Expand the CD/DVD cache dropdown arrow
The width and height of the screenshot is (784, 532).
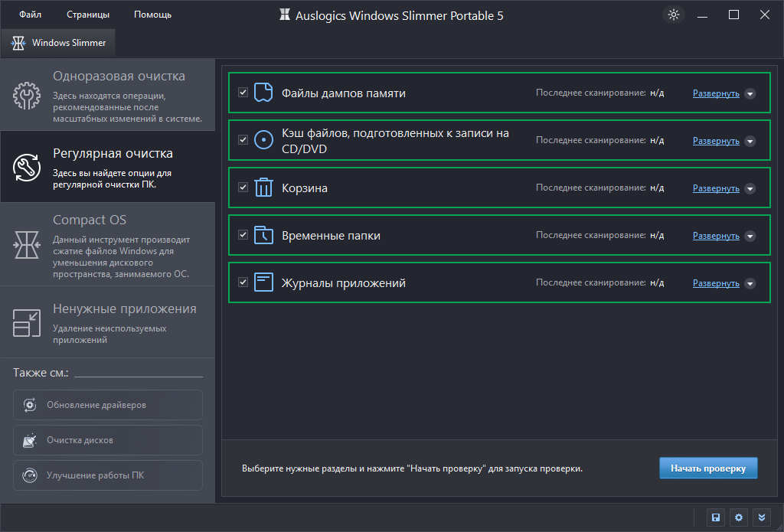(x=750, y=141)
